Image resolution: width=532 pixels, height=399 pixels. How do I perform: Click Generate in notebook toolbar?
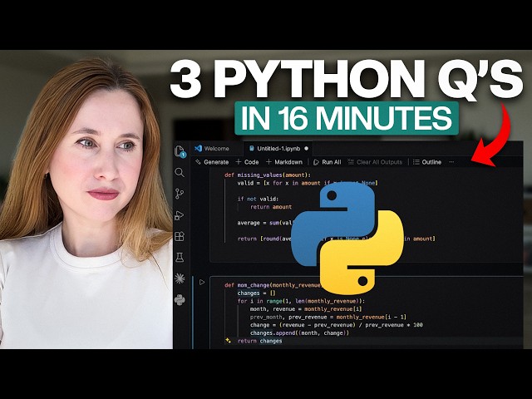tap(212, 162)
